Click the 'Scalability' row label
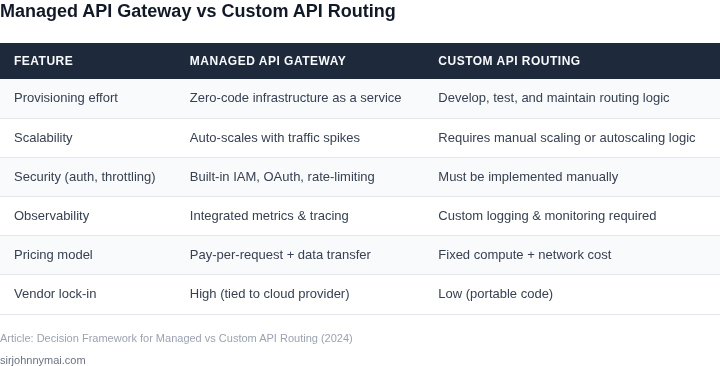This screenshot has height=366, width=720. coord(43,138)
